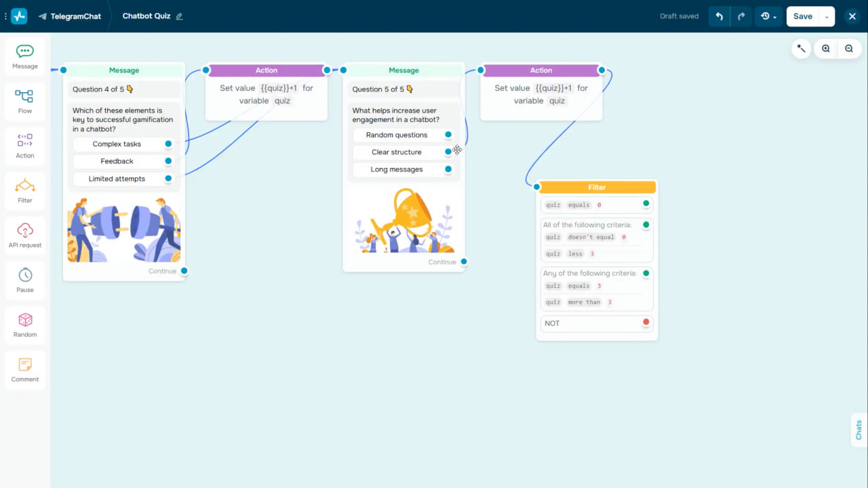The width and height of the screenshot is (868, 488).
Task: Click the redo arrow button
Action: [x=741, y=16]
